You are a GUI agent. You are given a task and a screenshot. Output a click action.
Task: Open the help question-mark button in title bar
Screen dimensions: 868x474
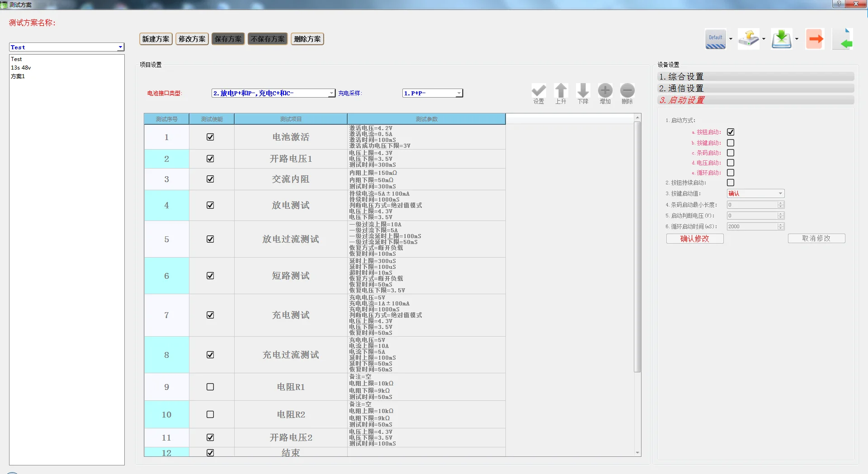click(x=839, y=4)
